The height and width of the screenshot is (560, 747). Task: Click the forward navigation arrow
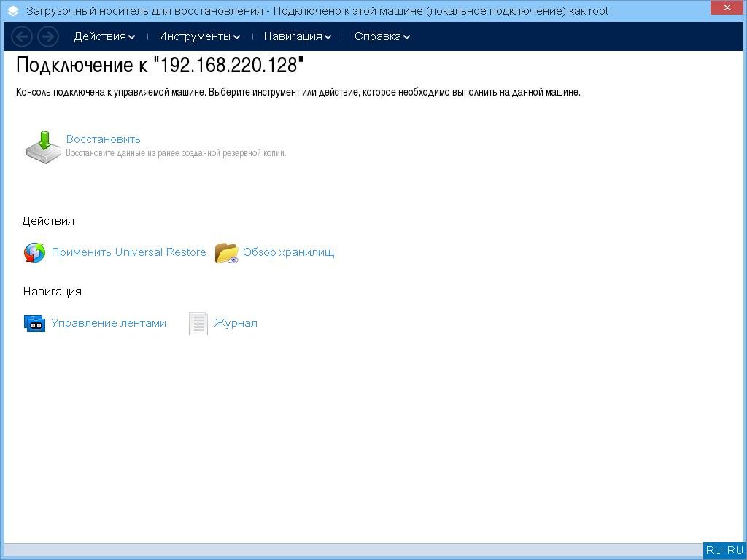[47, 36]
